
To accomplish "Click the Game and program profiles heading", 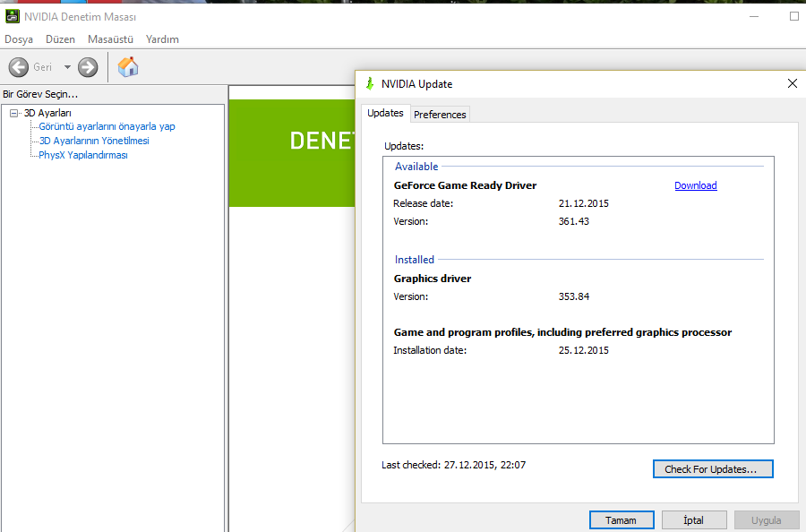I will tap(563, 332).
